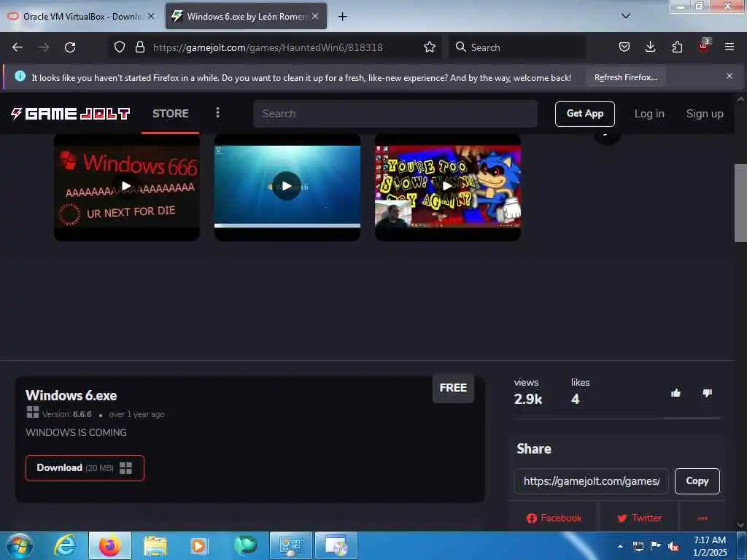
Task: List all tabs with the chevron dropdown
Action: click(626, 16)
